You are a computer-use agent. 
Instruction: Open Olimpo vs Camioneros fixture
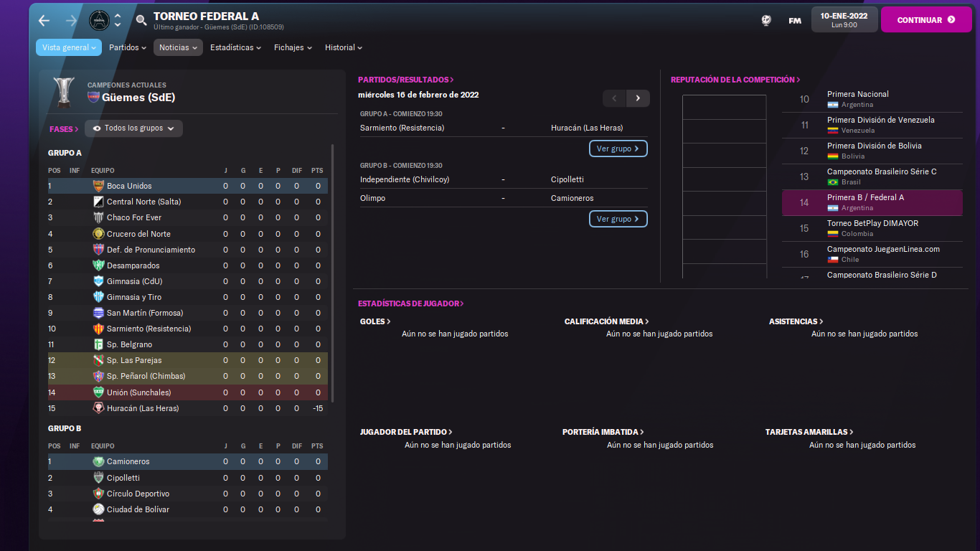[x=503, y=198]
